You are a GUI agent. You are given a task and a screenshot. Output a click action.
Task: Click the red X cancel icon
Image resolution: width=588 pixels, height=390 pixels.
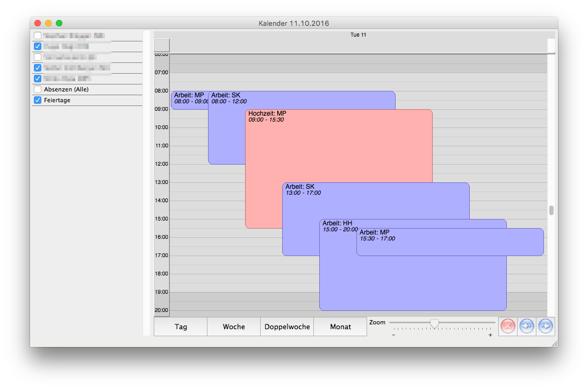click(508, 327)
